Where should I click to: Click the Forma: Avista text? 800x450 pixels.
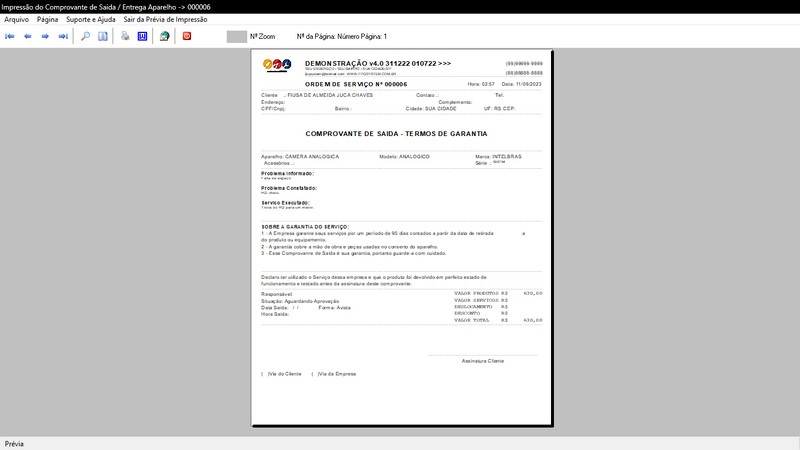(334, 308)
